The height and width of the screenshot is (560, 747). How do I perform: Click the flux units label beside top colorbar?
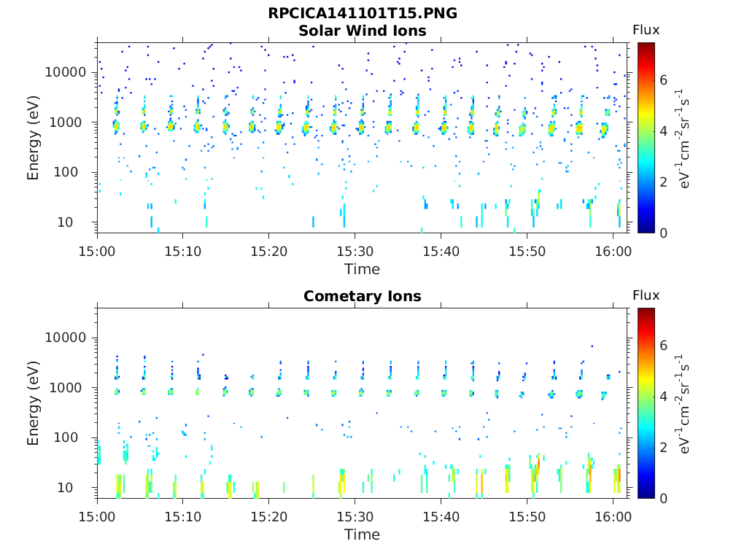click(x=682, y=138)
